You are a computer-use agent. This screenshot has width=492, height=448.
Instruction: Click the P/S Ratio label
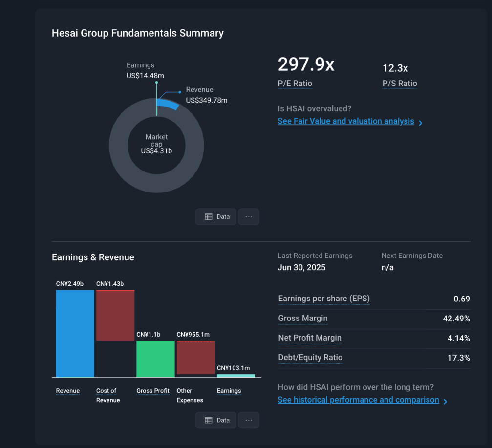[x=400, y=84]
